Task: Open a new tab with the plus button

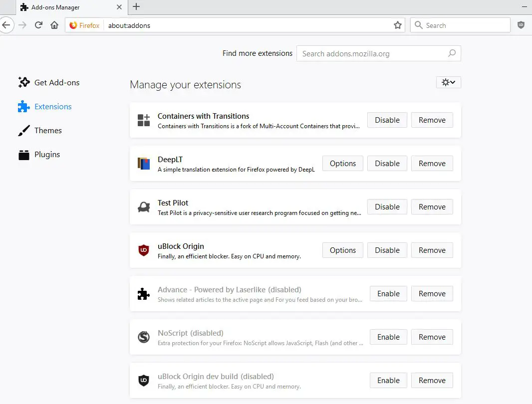Action: click(x=136, y=6)
